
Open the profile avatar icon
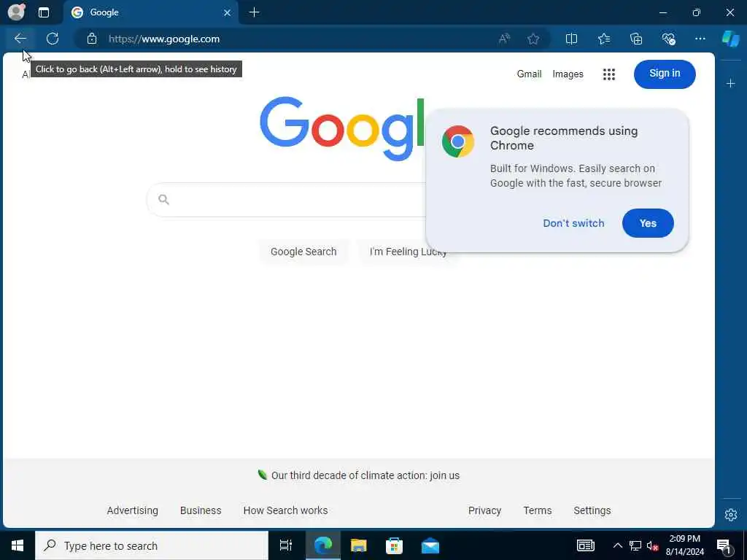point(16,12)
